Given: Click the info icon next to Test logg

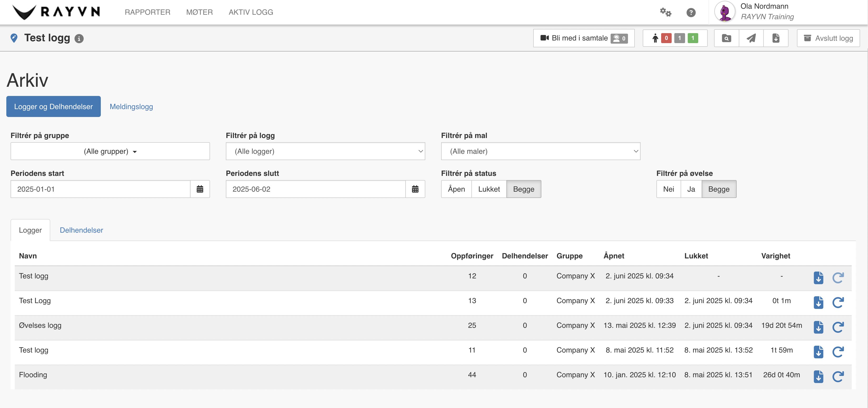Looking at the screenshot, I should (79, 39).
